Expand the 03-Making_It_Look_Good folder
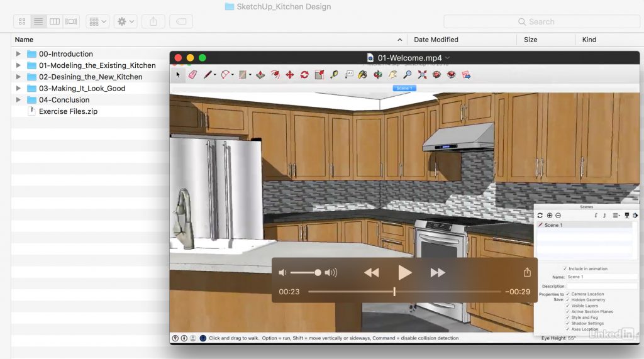The image size is (644, 359). click(18, 88)
